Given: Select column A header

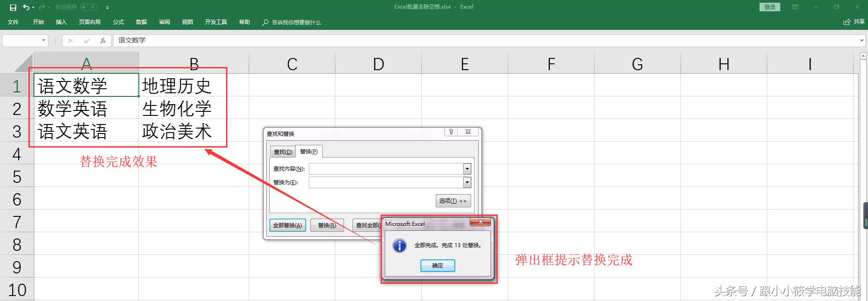Looking at the screenshot, I should point(86,63).
